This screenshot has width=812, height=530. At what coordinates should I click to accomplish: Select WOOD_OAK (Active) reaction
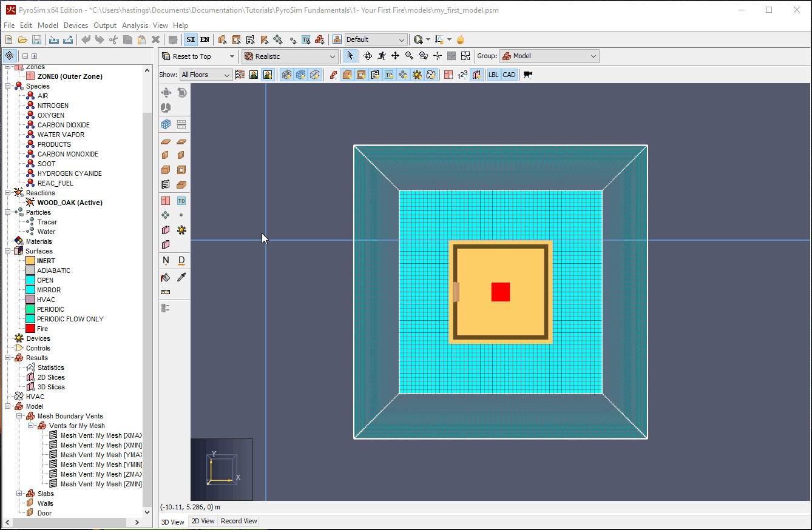click(70, 203)
